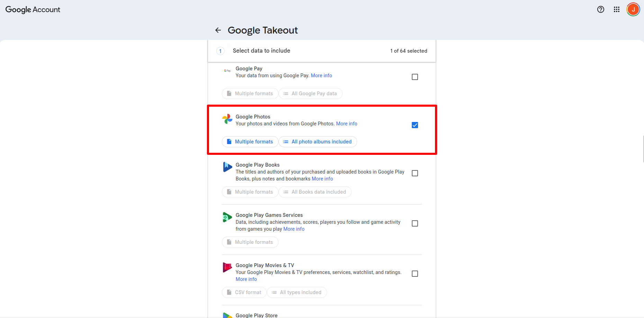The height and width of the screenshot is (318, 644).
Task: Click the Google Photos pinwheel icon
Action: coord(227,119)
